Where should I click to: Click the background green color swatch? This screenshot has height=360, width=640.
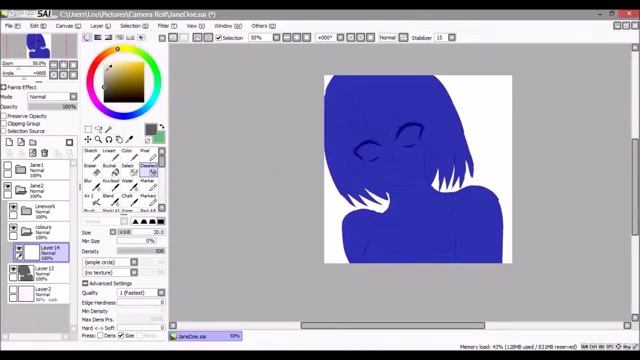160,138
